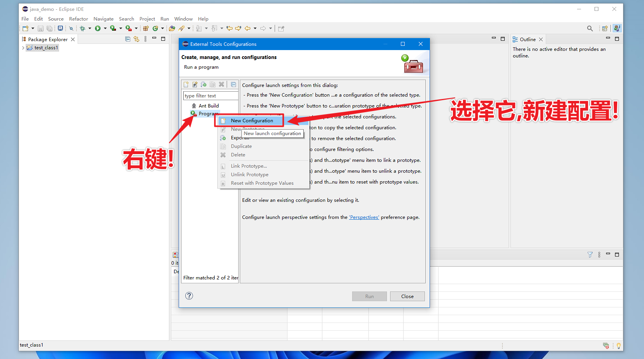Click the Close button in the dialog
The width and height of the screenshot is (644, 359).
tap(407, 296)
